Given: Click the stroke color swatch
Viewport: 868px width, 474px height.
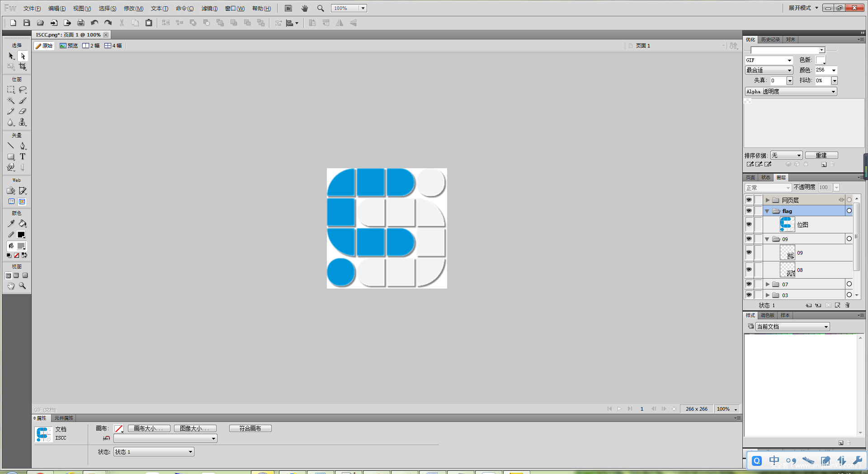Looking at the screenshot, I should (x=21, y=235).
